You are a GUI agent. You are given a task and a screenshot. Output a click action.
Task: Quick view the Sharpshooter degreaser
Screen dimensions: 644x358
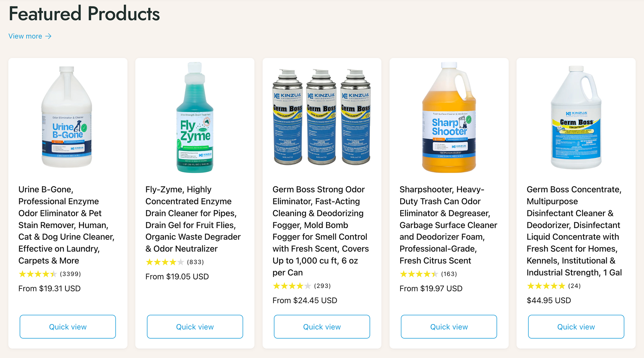pyautogui.click(x=449, y=327)
